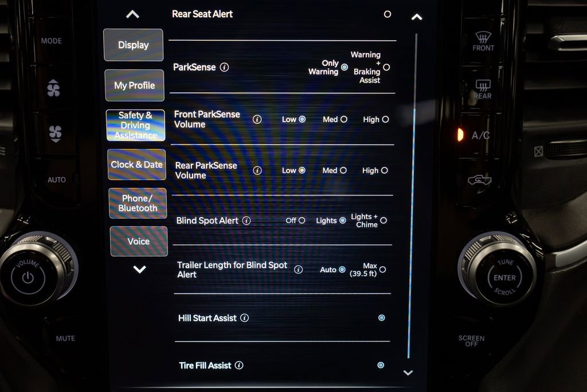Open the Hill Start Assist info icon
Image resolution: width=587 pixels, height=392 pixels.
[245, 317]
